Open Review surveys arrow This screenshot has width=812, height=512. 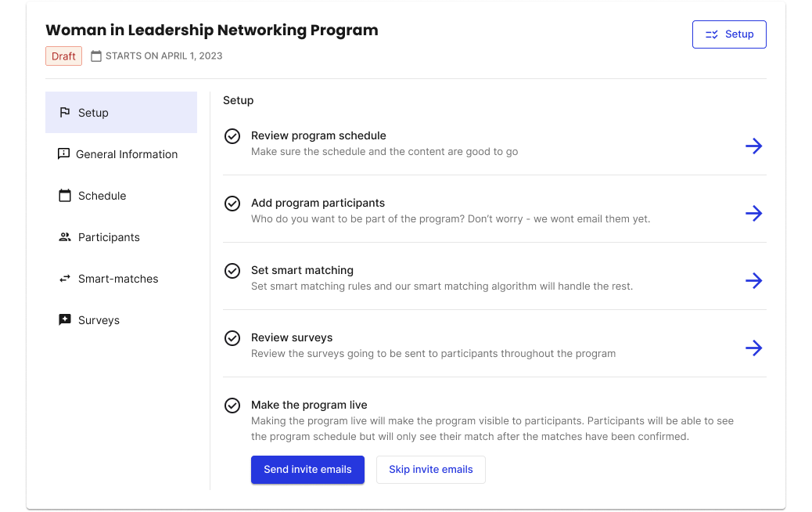click(x=753, y=348)
